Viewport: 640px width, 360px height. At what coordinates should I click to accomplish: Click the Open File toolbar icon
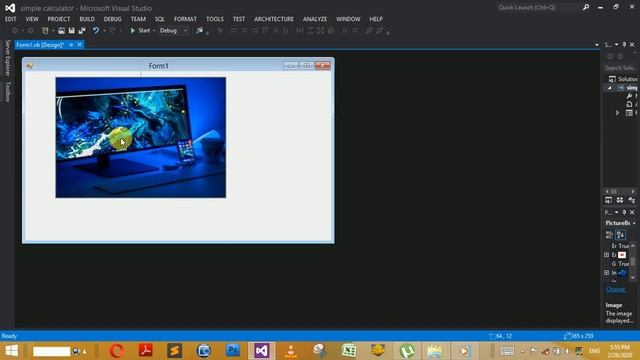[x=61, y=31]
